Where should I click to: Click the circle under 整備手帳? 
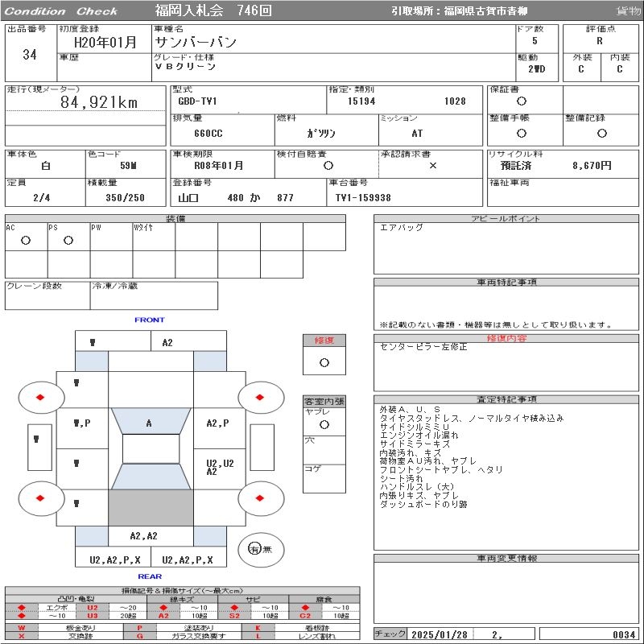coord(522,133)
